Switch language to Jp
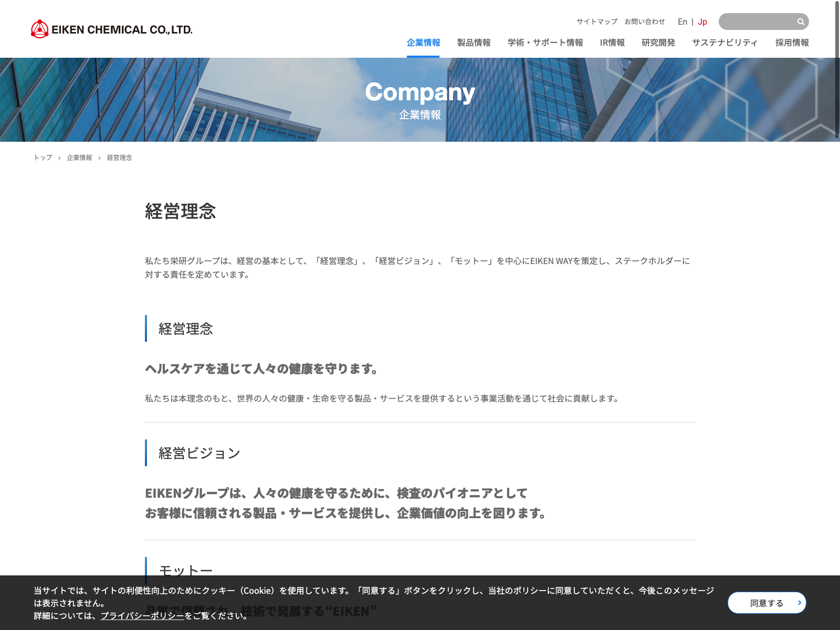 tap(702, 22)
